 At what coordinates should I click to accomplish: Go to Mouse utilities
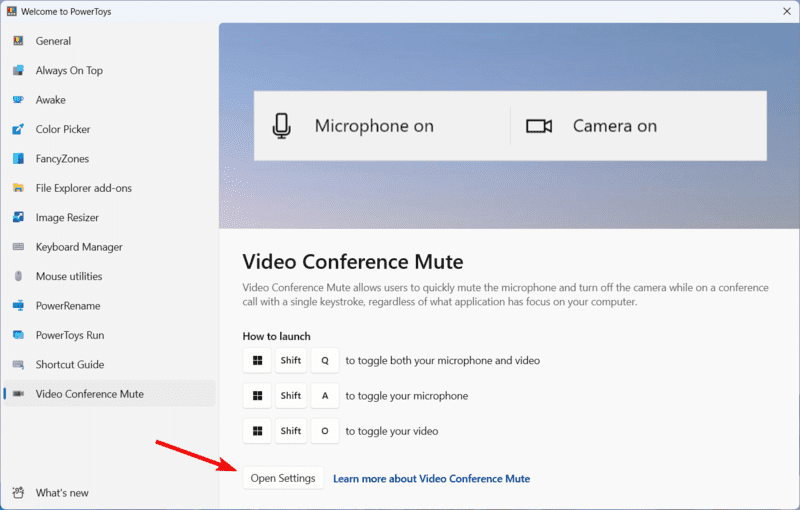click(109, 276)
